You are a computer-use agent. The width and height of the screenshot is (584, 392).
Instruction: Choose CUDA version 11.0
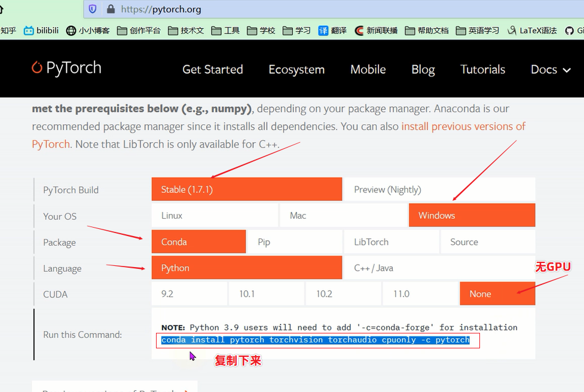tap(420, 294)
